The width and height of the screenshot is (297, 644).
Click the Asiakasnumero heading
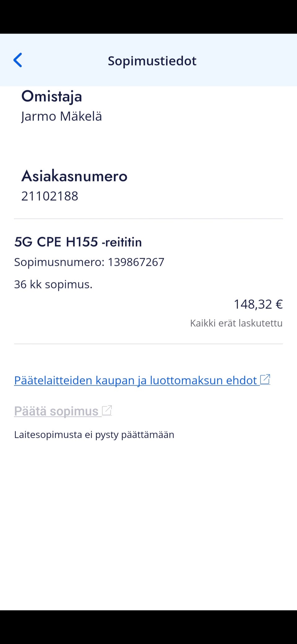(x=74, y=176)
